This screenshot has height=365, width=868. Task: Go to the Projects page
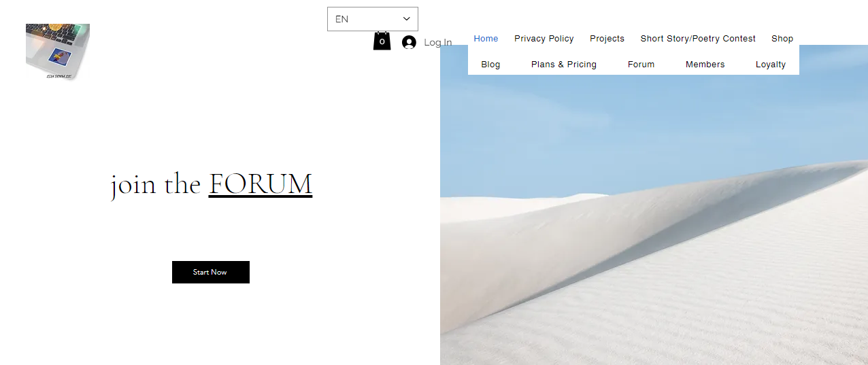click(607, 39)
